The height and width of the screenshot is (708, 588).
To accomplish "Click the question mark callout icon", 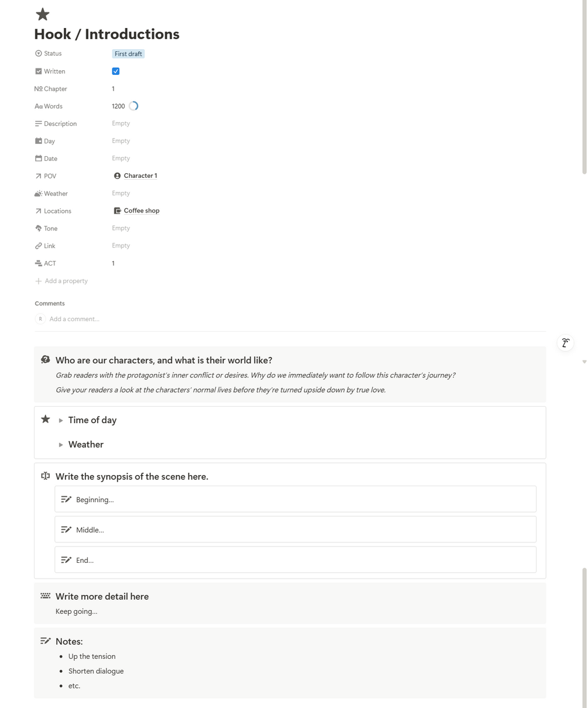I will point(46,360).
